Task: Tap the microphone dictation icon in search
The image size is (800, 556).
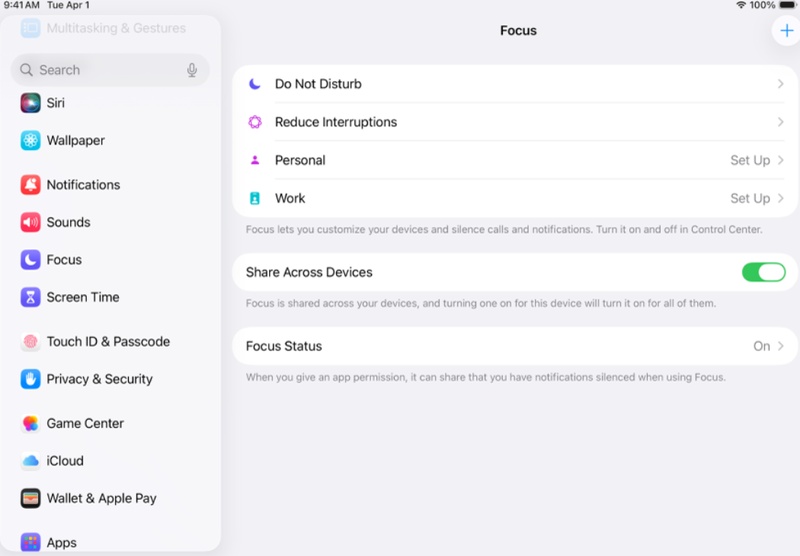Action: [x=192, y=70]
